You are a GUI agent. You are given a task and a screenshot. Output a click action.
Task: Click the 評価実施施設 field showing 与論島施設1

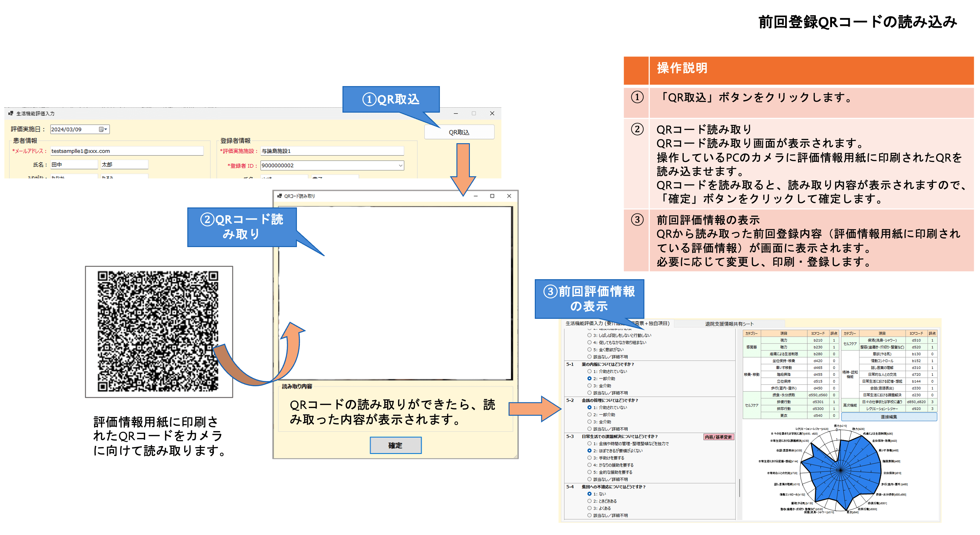332,151
